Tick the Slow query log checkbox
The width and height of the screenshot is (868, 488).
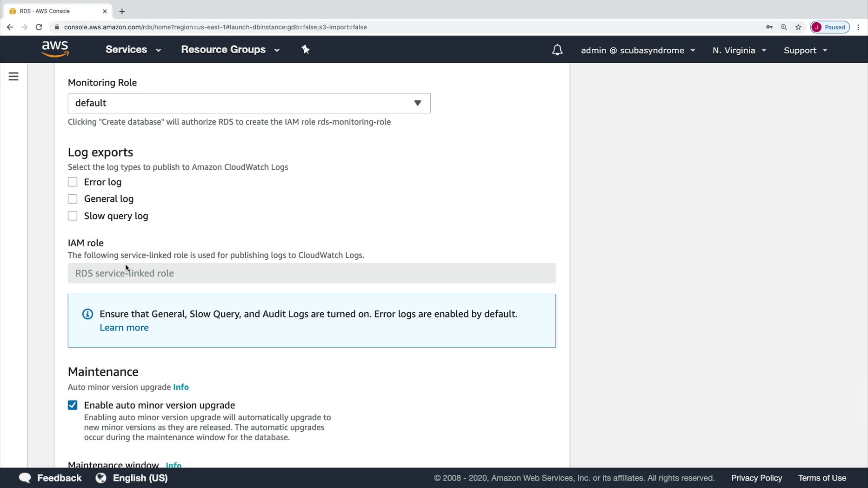[x=73, y=216]
